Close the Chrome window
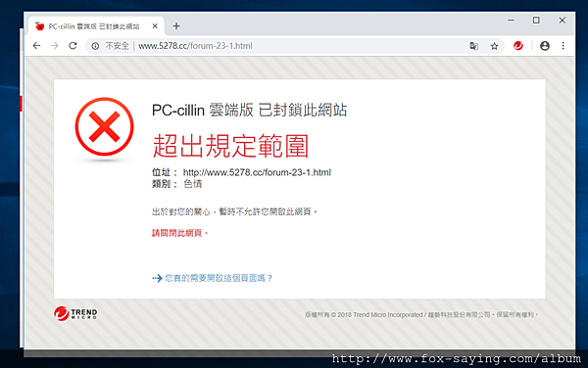The height and width of the screenshot is (368, 588). [563, 21]
